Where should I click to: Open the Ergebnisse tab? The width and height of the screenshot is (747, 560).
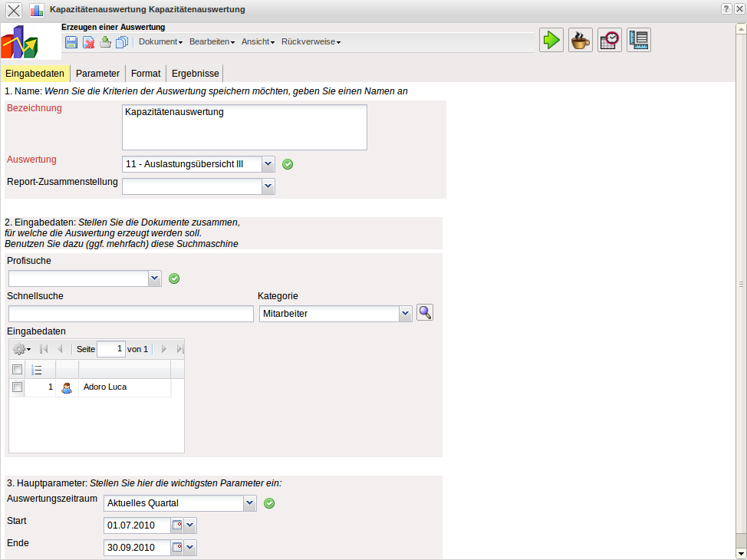(195, 74)
